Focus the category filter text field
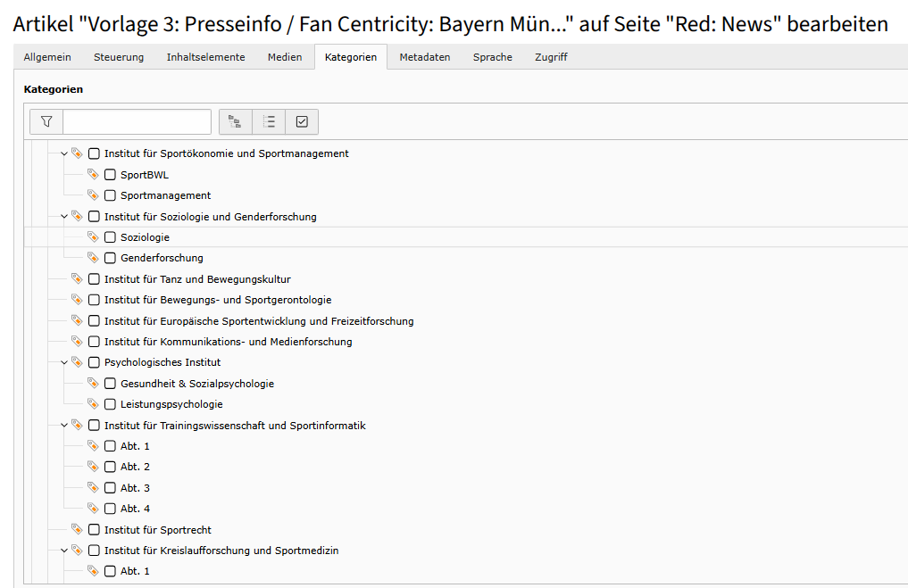The height and width of the screenshot is (588, 908). [x=137, y=121]
